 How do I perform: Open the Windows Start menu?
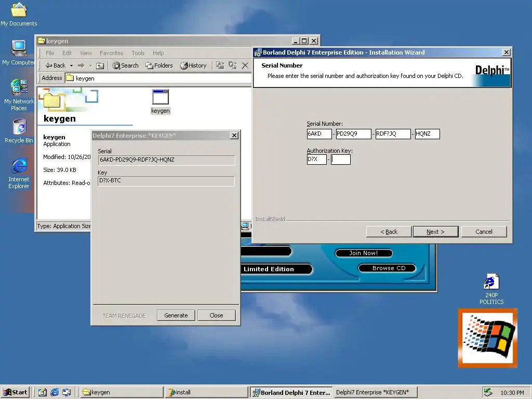(15, 392)
